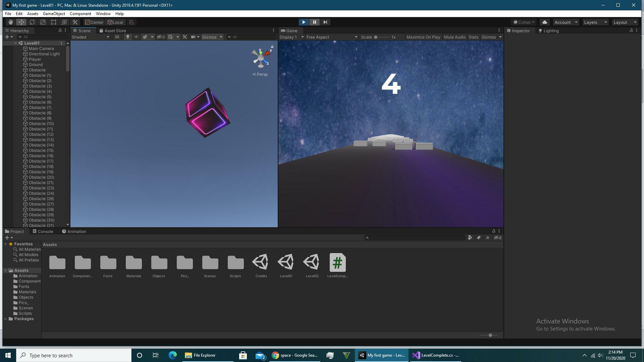Select the Rotate tool

[32, 22]
